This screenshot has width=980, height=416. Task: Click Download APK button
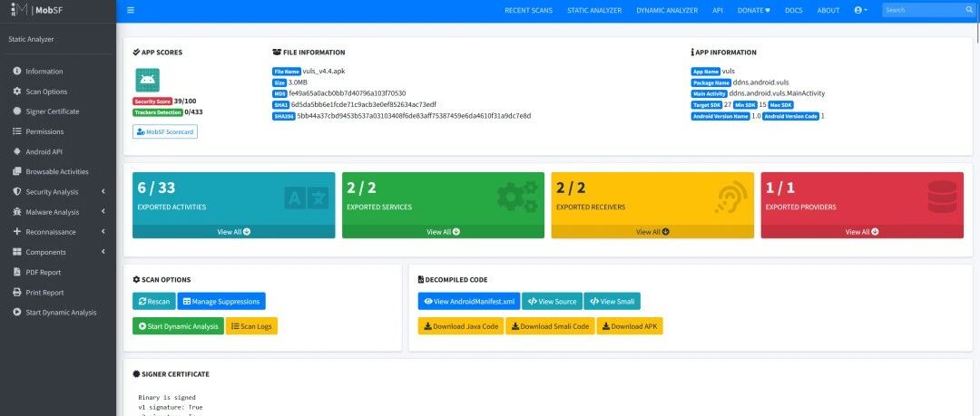630,326
